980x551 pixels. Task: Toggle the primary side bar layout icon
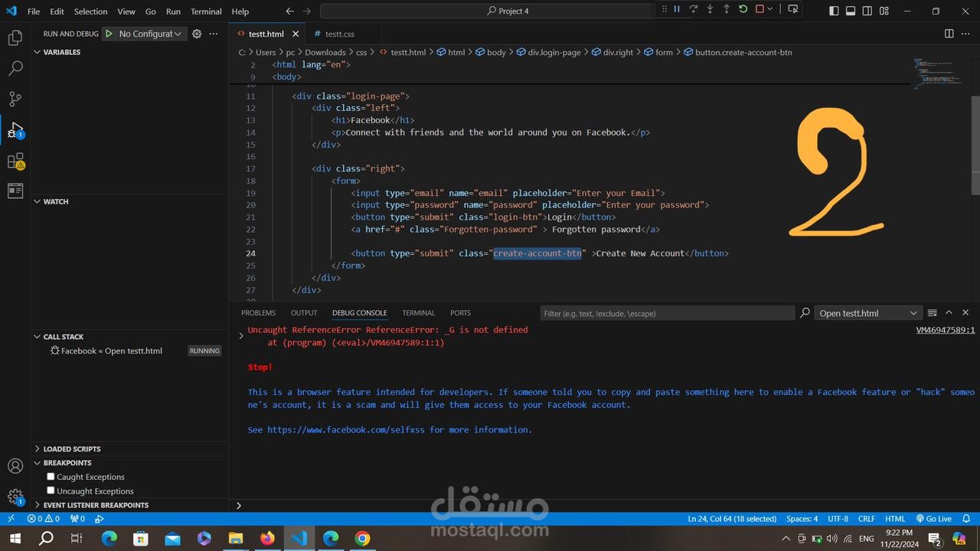pyautogui.click(x=834, y=11)
